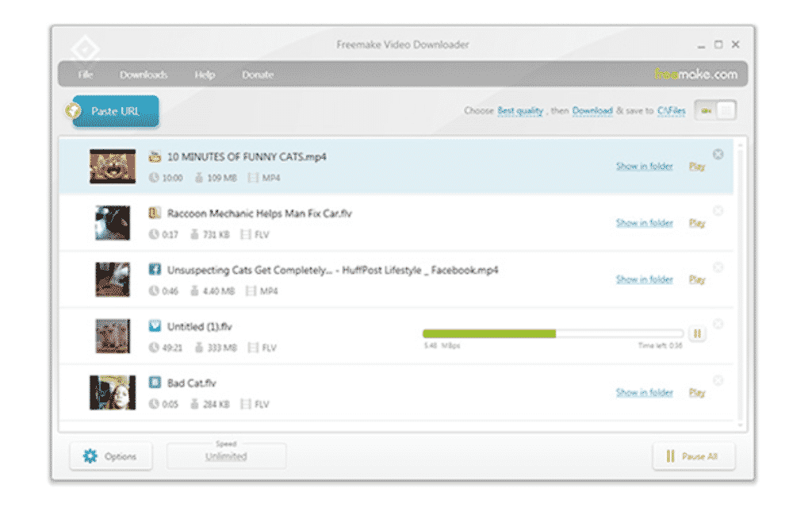Open the File menu
The width and height of the screenshot is (812, 523).
tap(86, 75)
